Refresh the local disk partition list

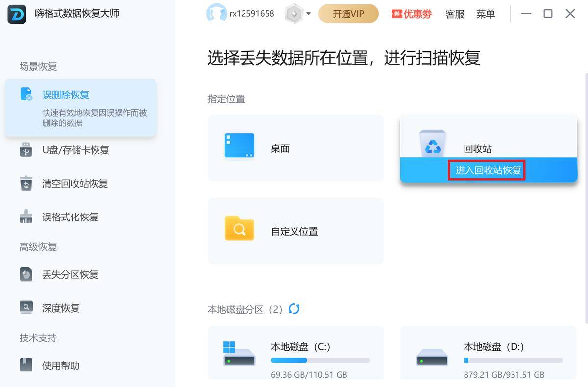pos(294,309)
